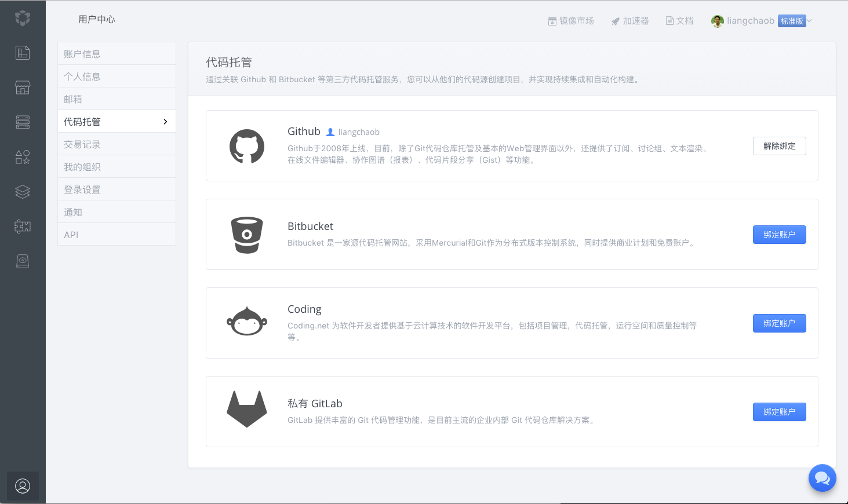This screenshot has height=504, width=848.
Task: Expand the account dropdown arrow near 标准版
Action: point(810,21)
